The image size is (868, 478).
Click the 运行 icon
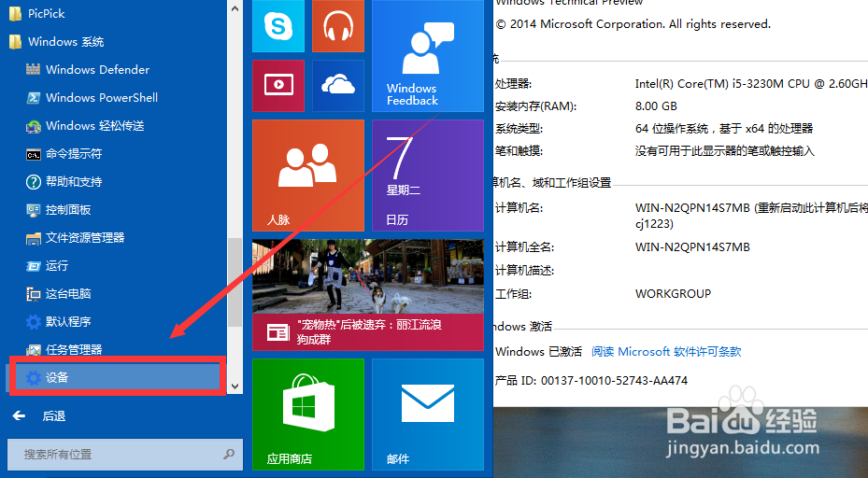[34, 266]
